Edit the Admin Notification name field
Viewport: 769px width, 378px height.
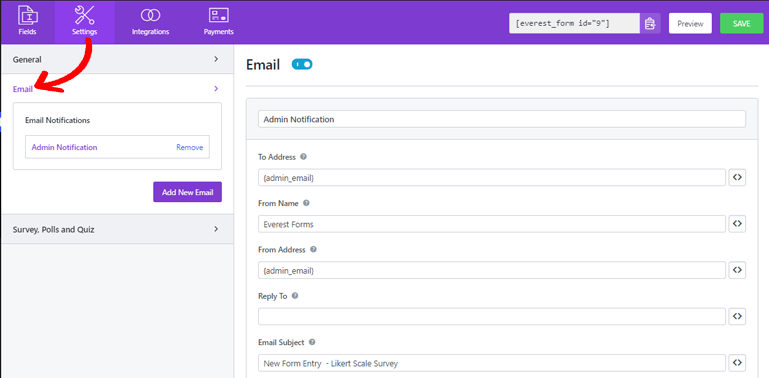click(502, 119)
